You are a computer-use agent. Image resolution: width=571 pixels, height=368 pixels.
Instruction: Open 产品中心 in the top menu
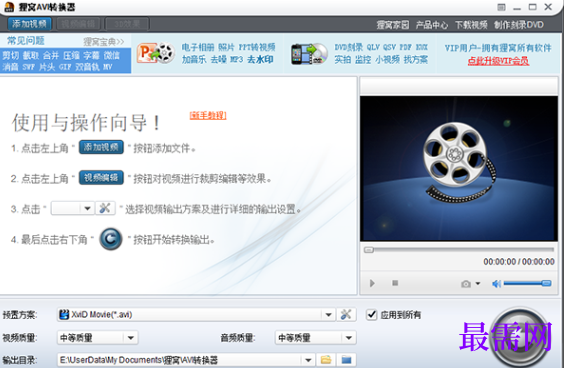tap(432, 25)
